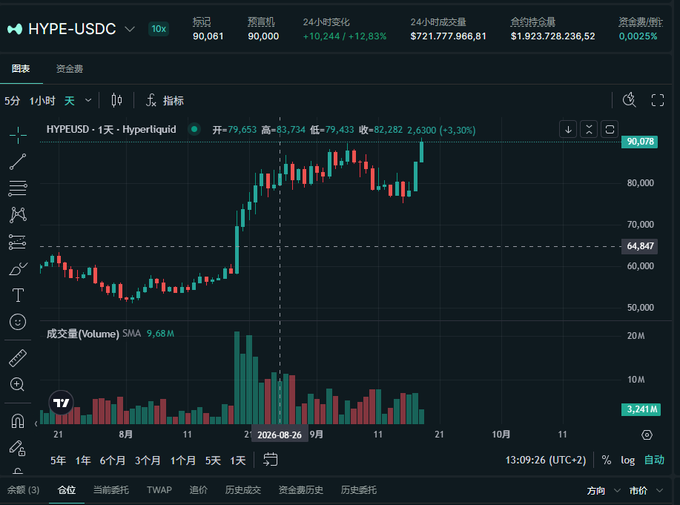This screenshot has width=680, height=505.
Task: Open the horizontal lines Fibonacci tool
Action: pos(18,188)
